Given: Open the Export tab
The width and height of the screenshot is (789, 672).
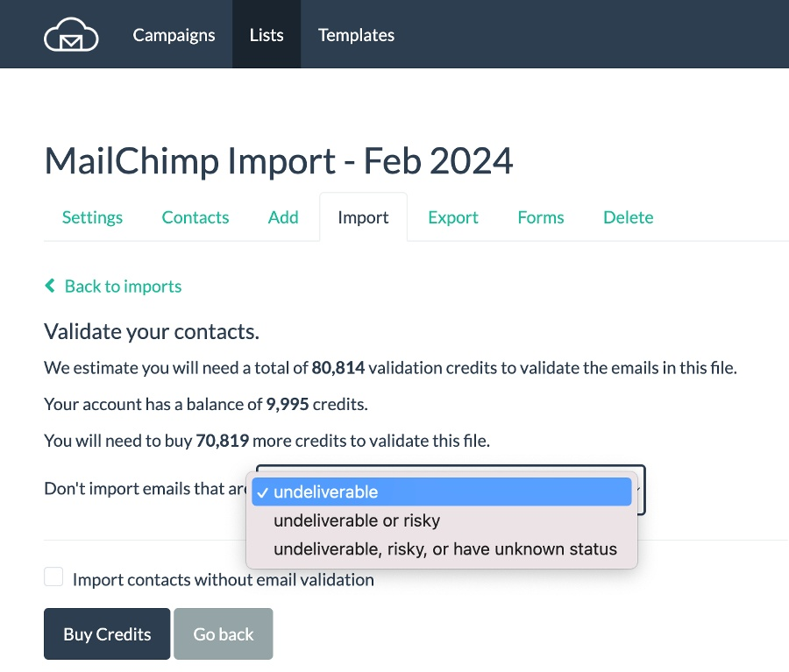Looking at the screenshot, I should coord(453,217).
